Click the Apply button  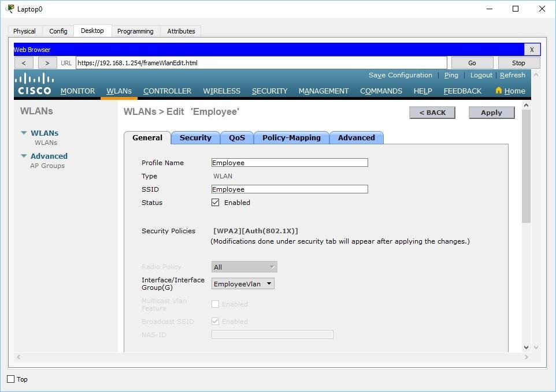(491, 113)
